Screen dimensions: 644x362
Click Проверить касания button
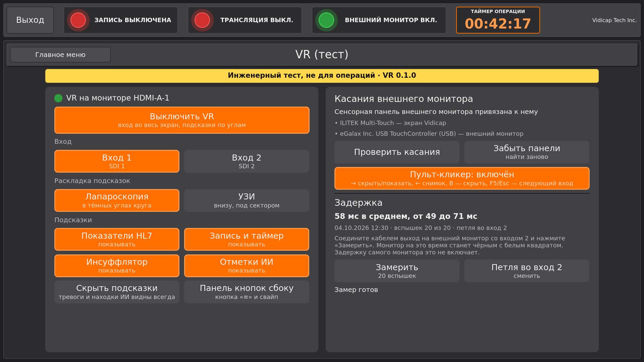coord(397,152)
